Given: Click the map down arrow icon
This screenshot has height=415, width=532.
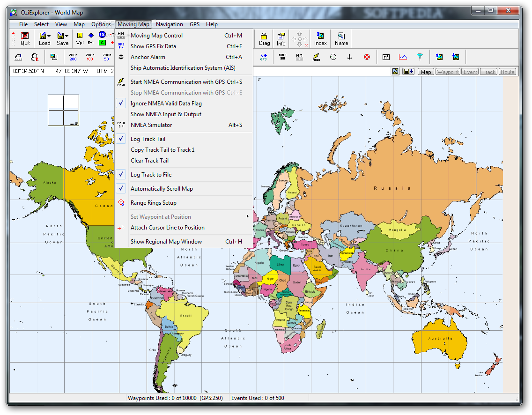Looking at the screenshot, I should point(456,57).
